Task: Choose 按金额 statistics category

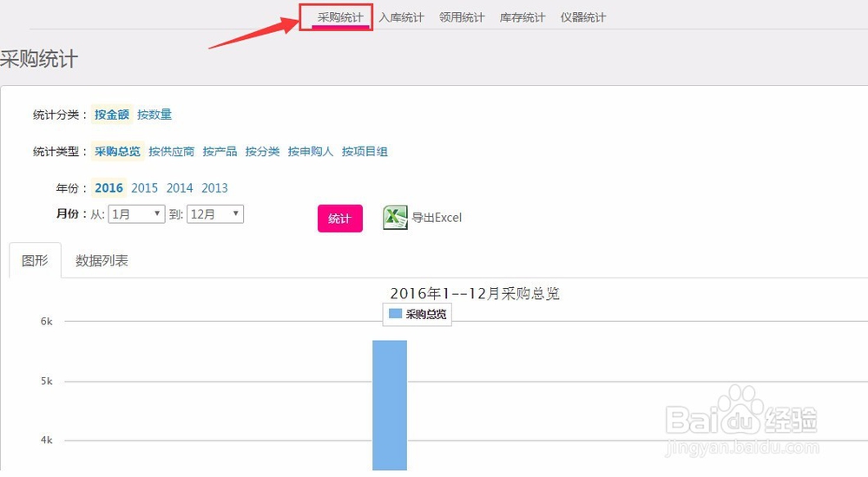Action: point(111,114)
